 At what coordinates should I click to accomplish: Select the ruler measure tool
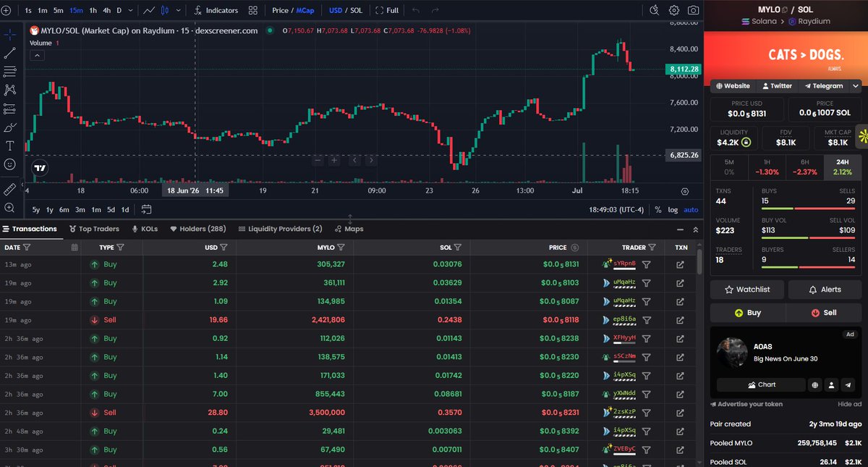point(10,190)
